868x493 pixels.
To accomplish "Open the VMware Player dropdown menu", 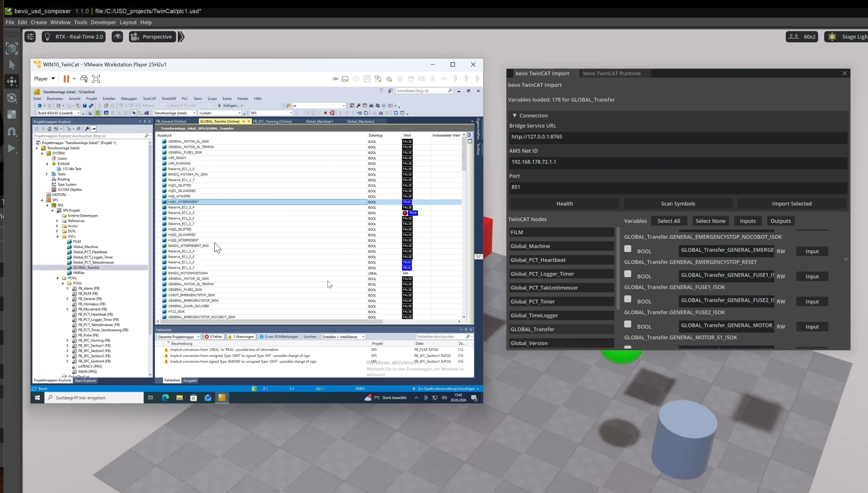I will 44,79.
